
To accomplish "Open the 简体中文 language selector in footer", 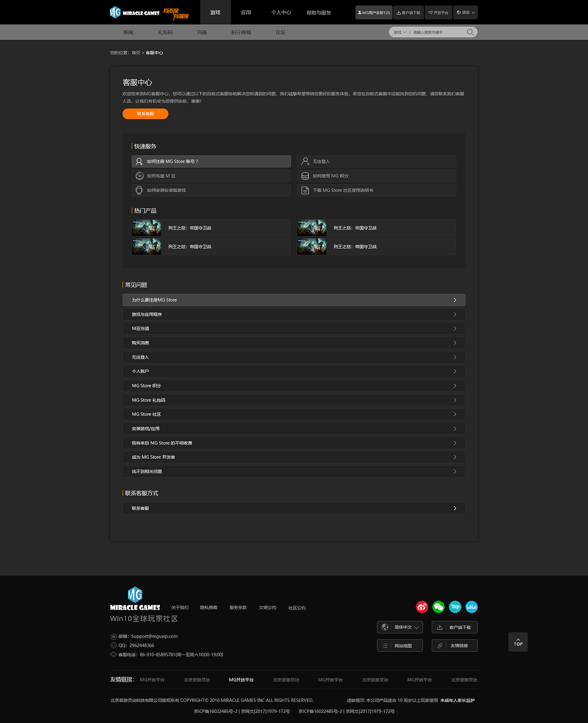I will click(x=400, y=627).
